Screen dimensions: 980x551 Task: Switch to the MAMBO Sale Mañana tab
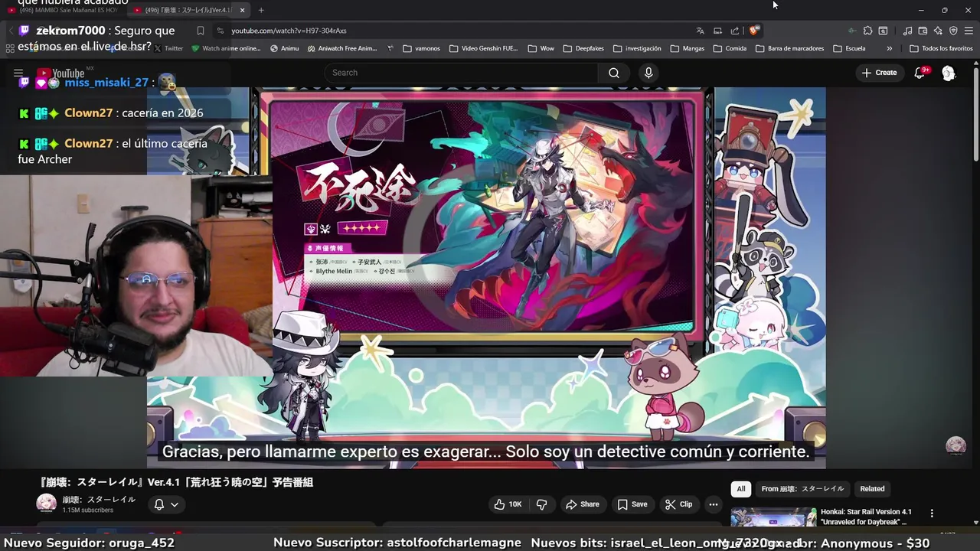tap(63, 10)
